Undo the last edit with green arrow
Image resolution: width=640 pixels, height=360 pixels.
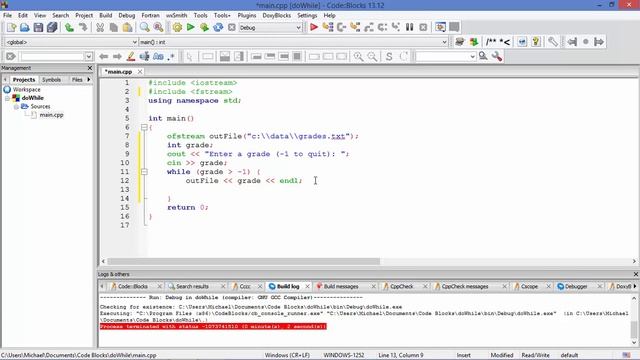coord(69,27)
